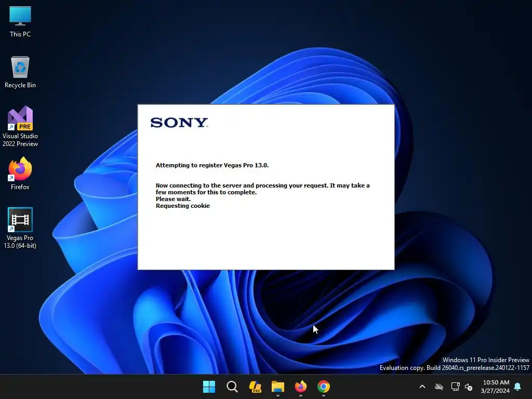
Task: Open the notifications bell icon
Action: pos(517,387)
